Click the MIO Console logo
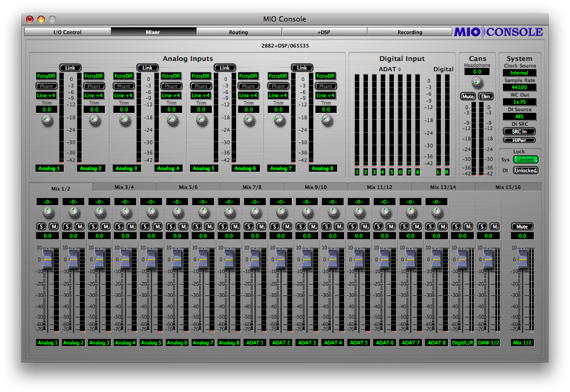 point(498,32)
